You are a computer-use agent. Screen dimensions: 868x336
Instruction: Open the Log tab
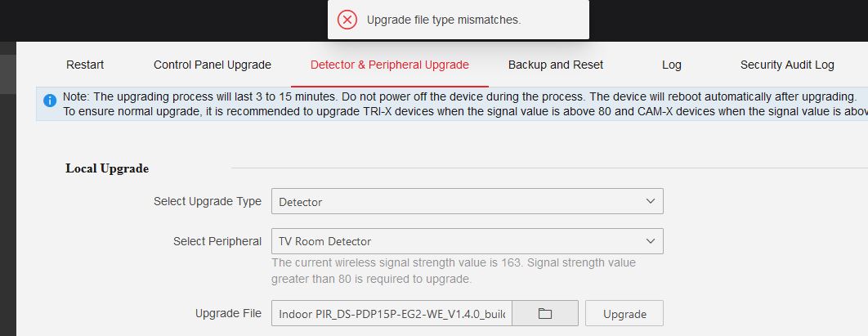coord(672,65)
